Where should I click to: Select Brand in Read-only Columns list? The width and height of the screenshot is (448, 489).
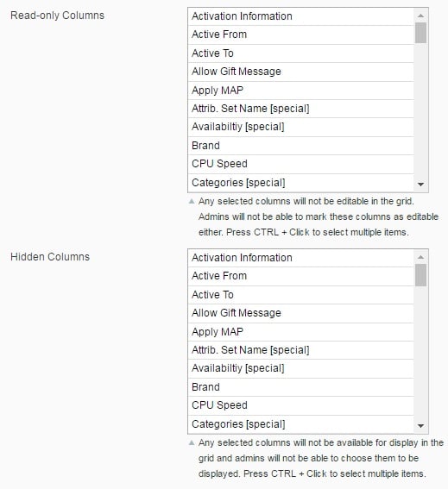click(301, 146)
